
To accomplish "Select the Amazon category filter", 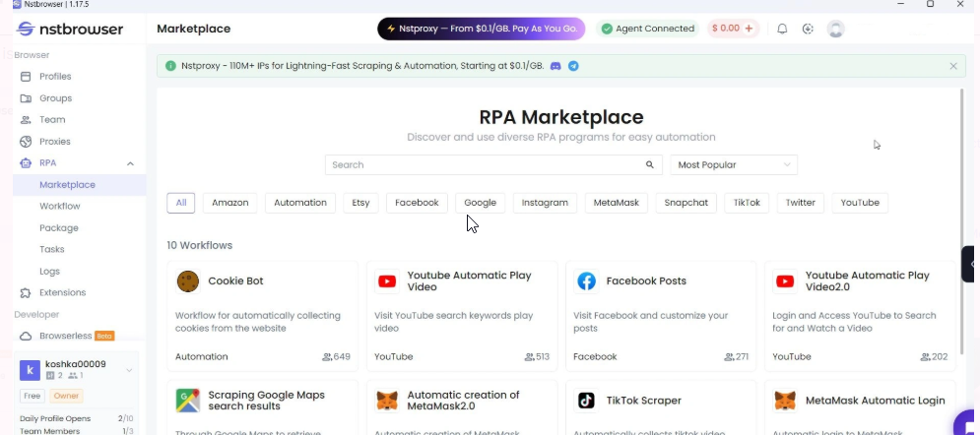I will point(229,203).
